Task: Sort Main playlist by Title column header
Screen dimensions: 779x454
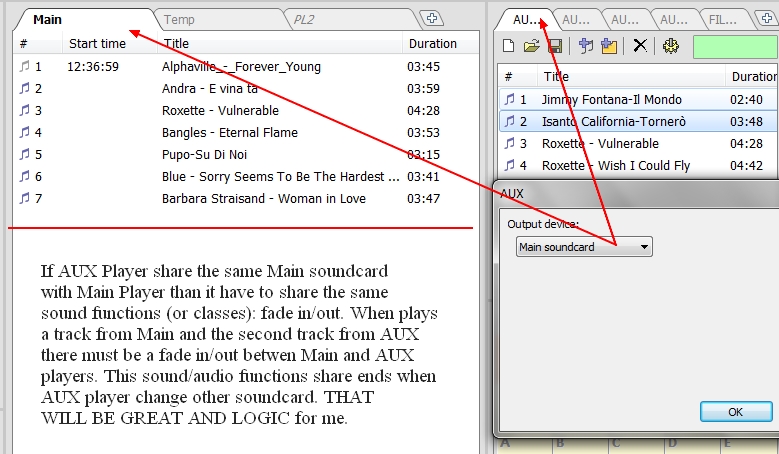Action: click(280, 44)
